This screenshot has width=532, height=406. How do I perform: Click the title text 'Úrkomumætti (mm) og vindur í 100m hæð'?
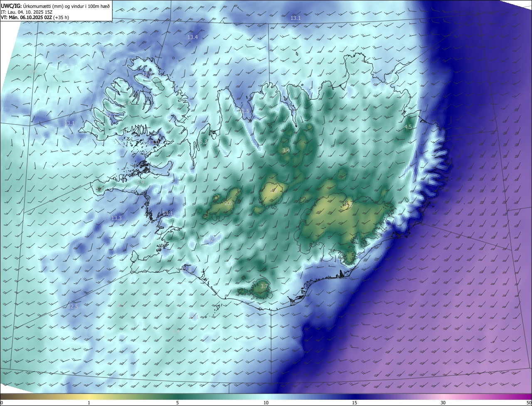point(66,6)
